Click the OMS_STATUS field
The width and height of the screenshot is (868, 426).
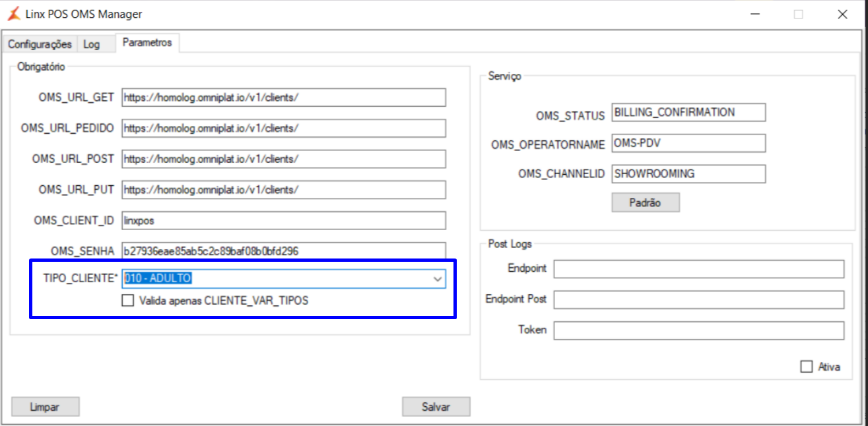tap(688, 112)
